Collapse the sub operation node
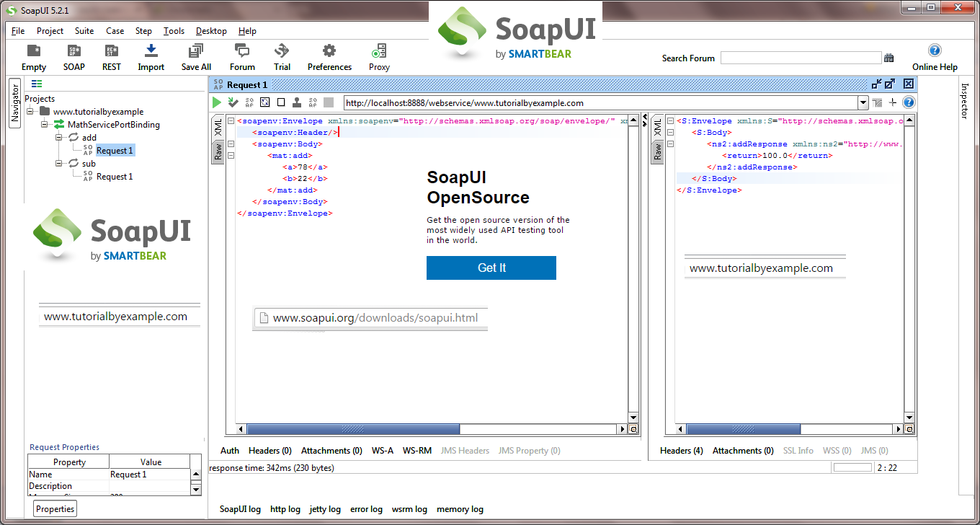 click(58, 164)
